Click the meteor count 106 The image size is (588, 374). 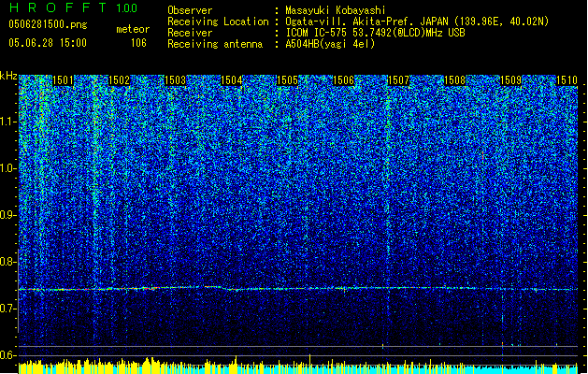tap(138, 43)
